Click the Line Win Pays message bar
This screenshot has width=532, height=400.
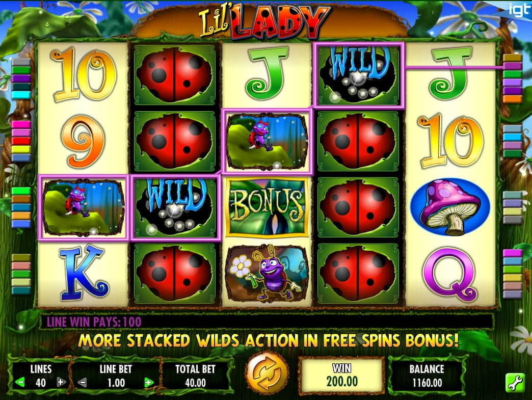[267, 322]
